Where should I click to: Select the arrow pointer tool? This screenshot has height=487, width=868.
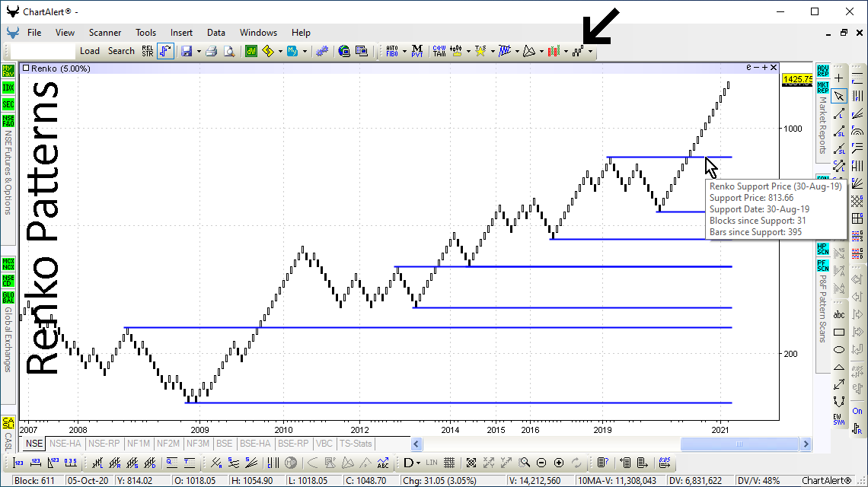click(x=839, y=96)
